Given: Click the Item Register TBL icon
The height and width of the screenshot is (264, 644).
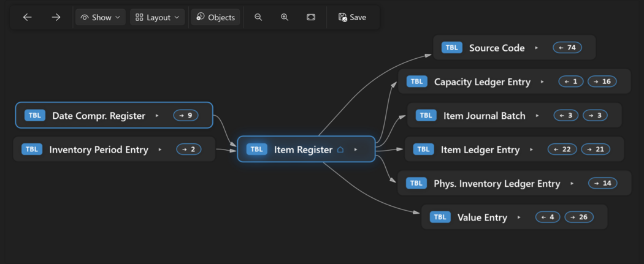Looking at the screenshot, I should 257,149.
